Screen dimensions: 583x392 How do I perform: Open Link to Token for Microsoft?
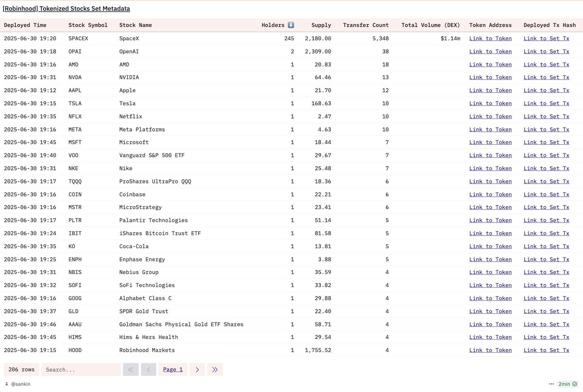click(x=490, y=142)
